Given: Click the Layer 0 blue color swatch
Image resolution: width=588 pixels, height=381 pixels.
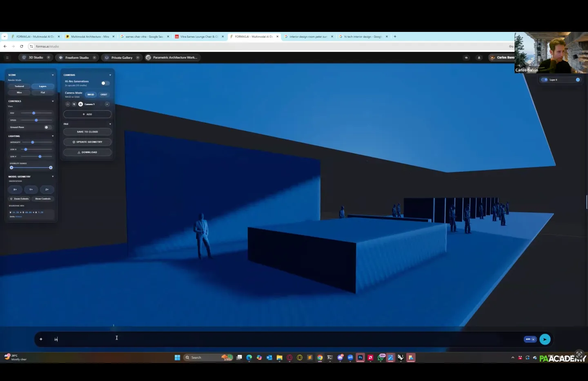Looking at the screenshot, I should click(578, 80).
